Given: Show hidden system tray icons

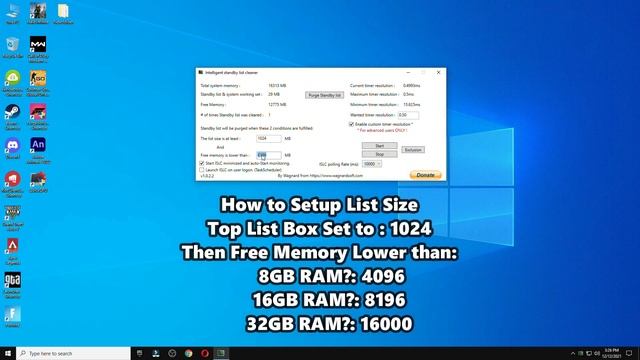Looking at the screenshot, I should point(573,353).
